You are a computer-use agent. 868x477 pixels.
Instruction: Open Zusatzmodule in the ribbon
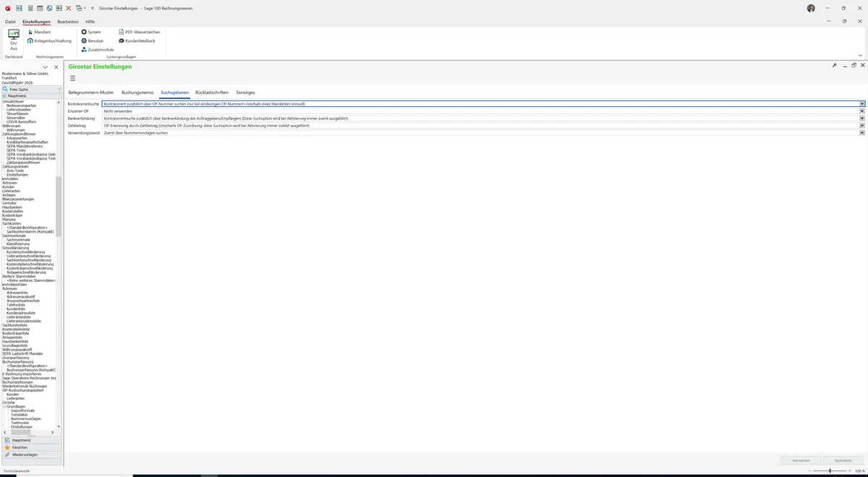click(98, 49)
